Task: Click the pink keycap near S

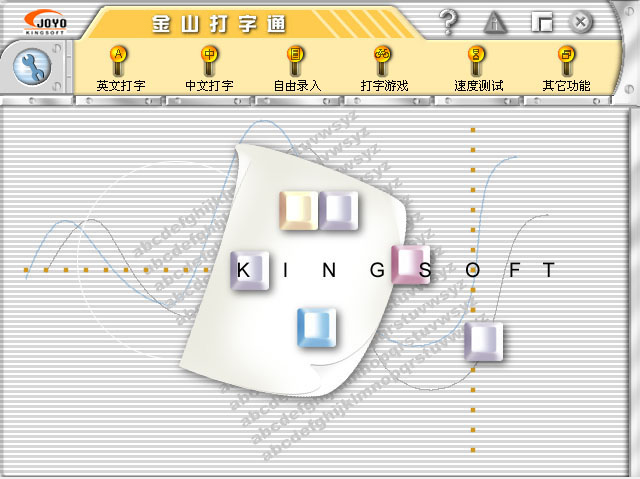Action: click(x=410, y=265)
